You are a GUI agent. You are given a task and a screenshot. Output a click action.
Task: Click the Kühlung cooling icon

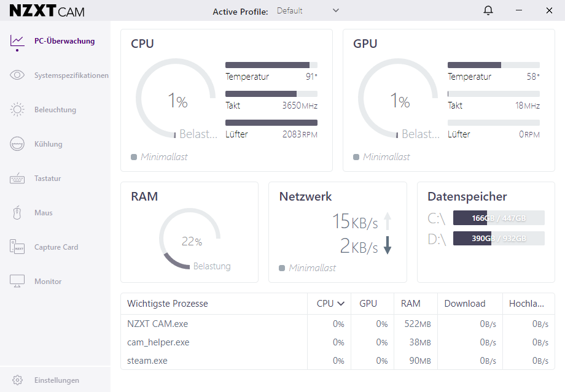(x=17, y=144)
